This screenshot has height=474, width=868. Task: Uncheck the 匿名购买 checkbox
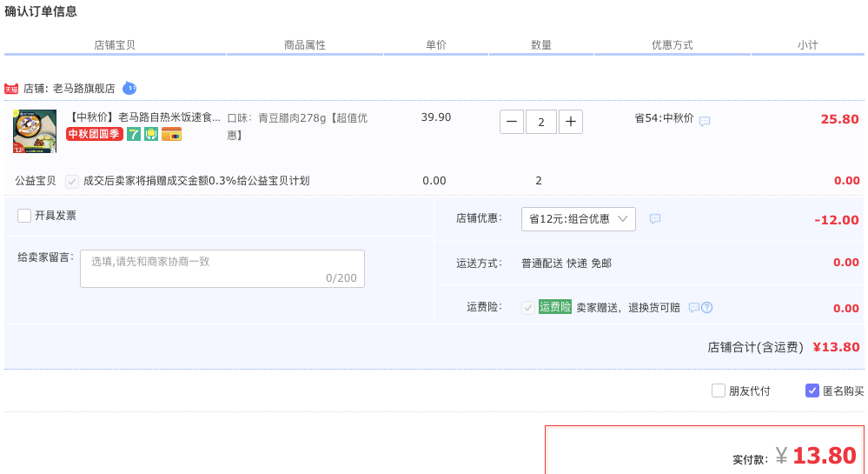[x=812, y=391]
